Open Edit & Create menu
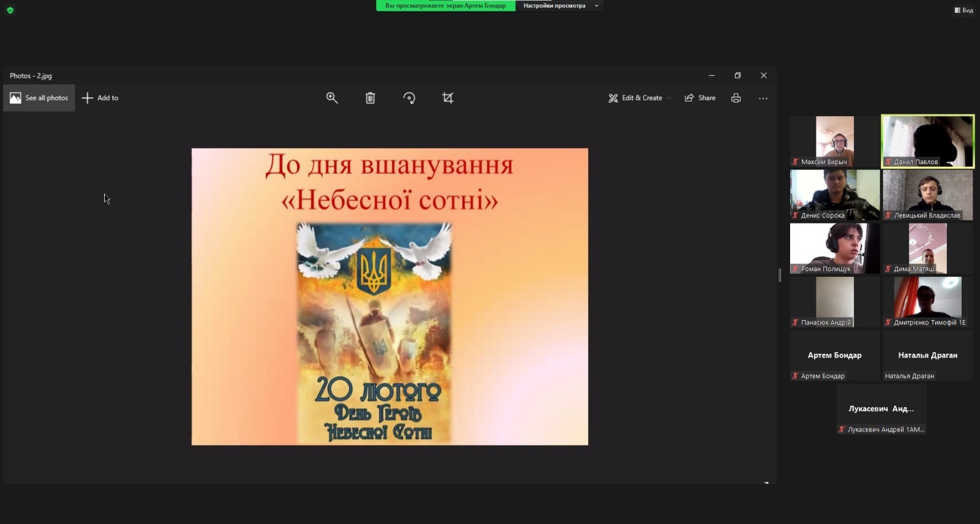This screenshot has height=524, width=980. click(x=639, y=98)
